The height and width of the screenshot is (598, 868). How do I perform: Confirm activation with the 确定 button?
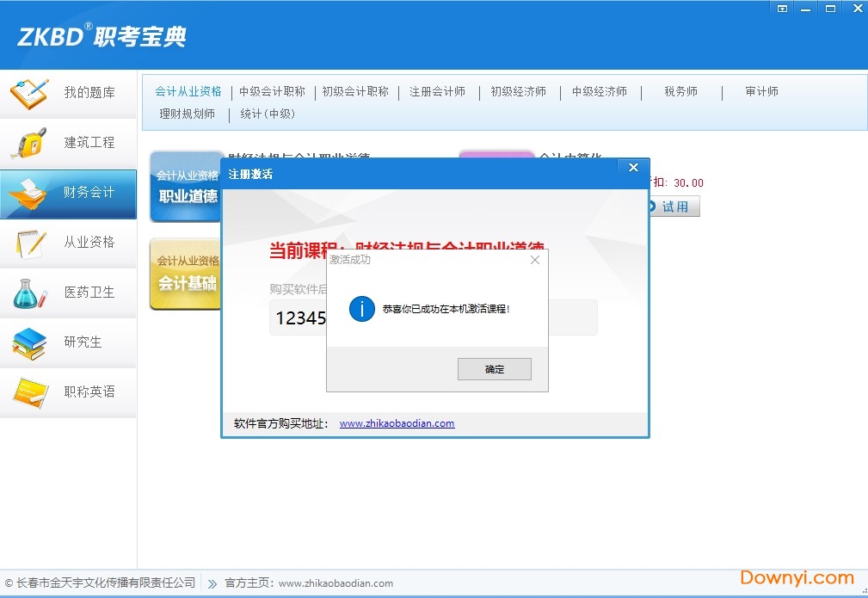[x=494, y=368]
